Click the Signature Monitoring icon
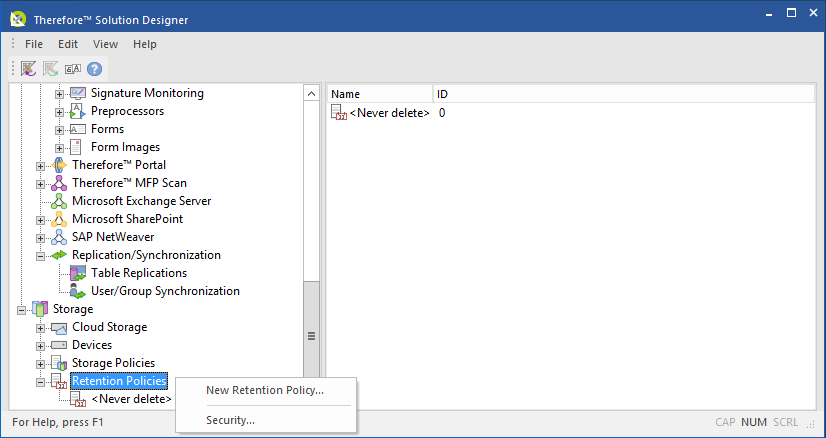Viewport: 826px width, 438px height. pyautogui.click(x=77, y=93)
